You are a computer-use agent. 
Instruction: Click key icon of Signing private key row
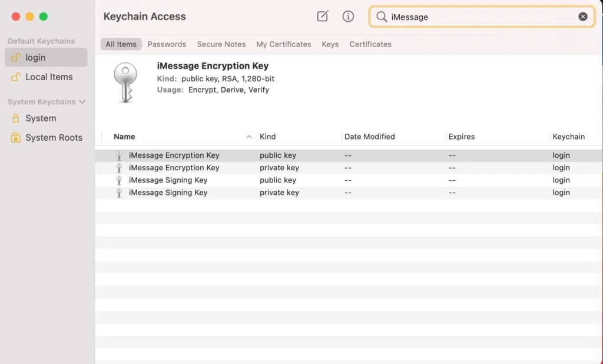pyautogui.click(x=119, y=193)
